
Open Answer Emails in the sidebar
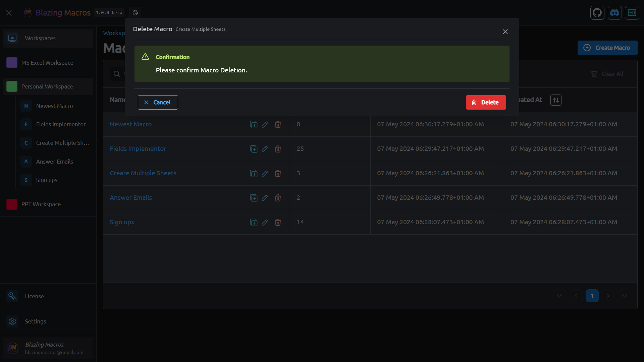tap(55, 162)
